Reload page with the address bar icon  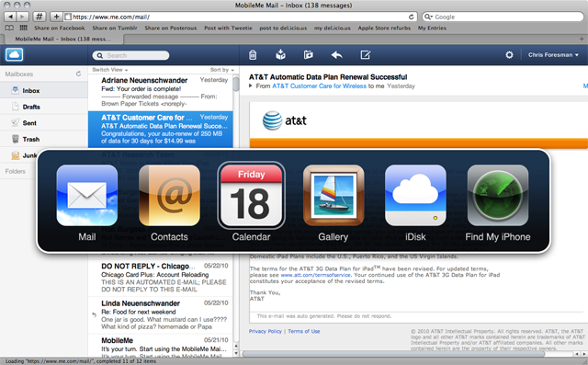tap(411, 17)
